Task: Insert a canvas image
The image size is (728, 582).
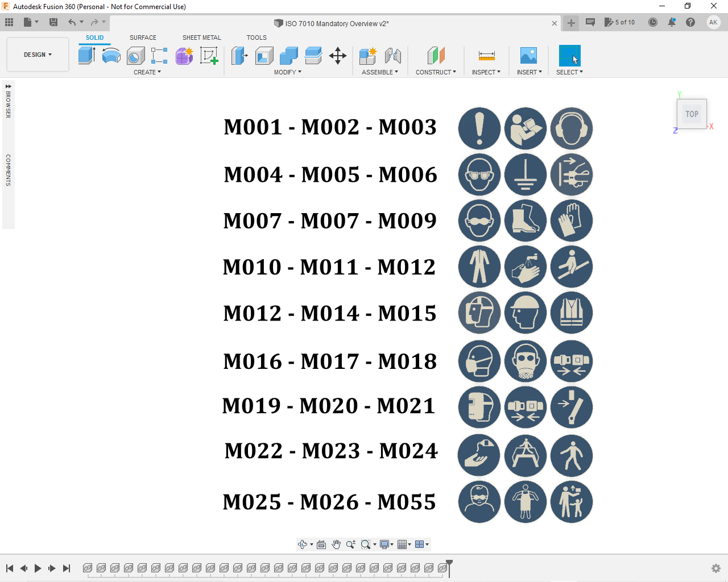Action: coord(528,56)
